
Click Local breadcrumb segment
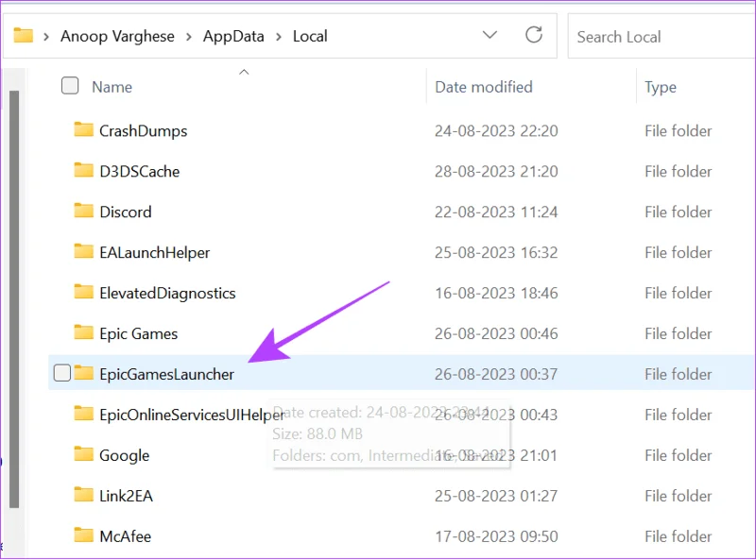[310, 36]
